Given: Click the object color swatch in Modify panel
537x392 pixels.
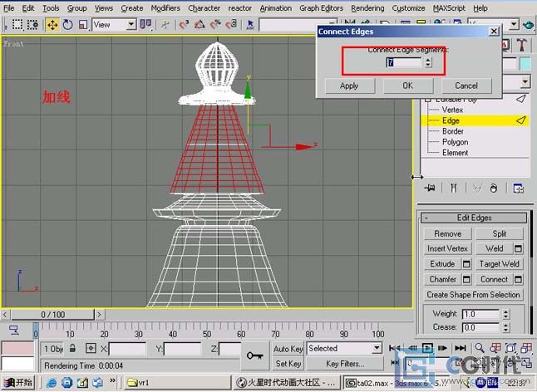Looking at the screenshot, I should point(525,64).
